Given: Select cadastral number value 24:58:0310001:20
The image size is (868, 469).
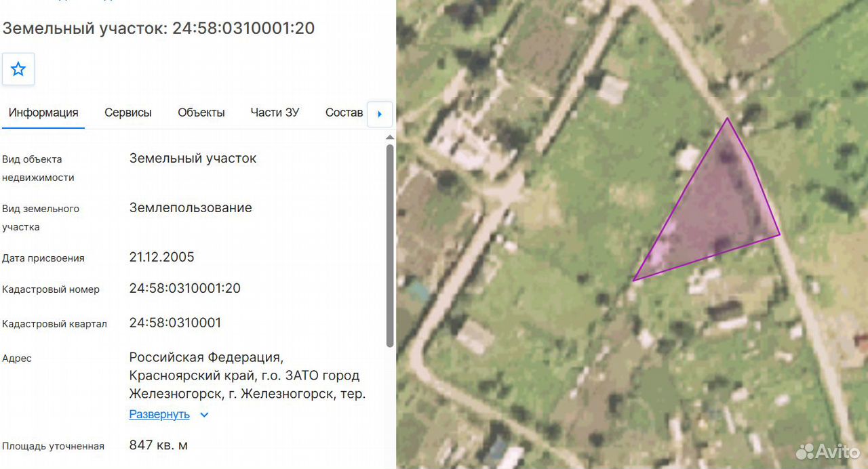Looking at the screenshot, I should [x=185, y=288].
